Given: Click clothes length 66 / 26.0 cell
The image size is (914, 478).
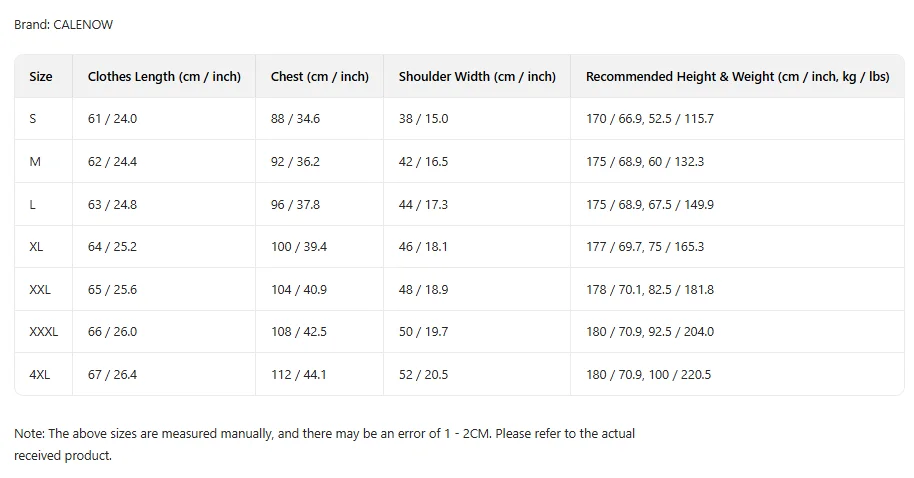Looking at the screenshot, I should [x=112, y=332].
